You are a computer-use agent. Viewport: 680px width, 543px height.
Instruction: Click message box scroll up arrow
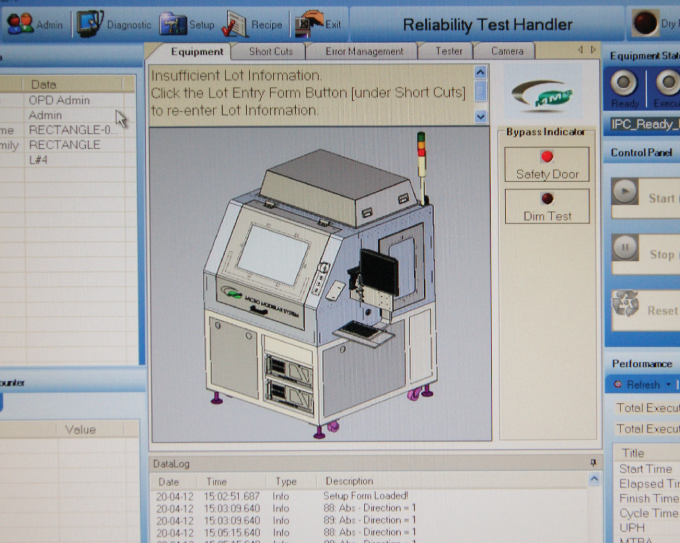pyautogui.click(x=481, y=72)
